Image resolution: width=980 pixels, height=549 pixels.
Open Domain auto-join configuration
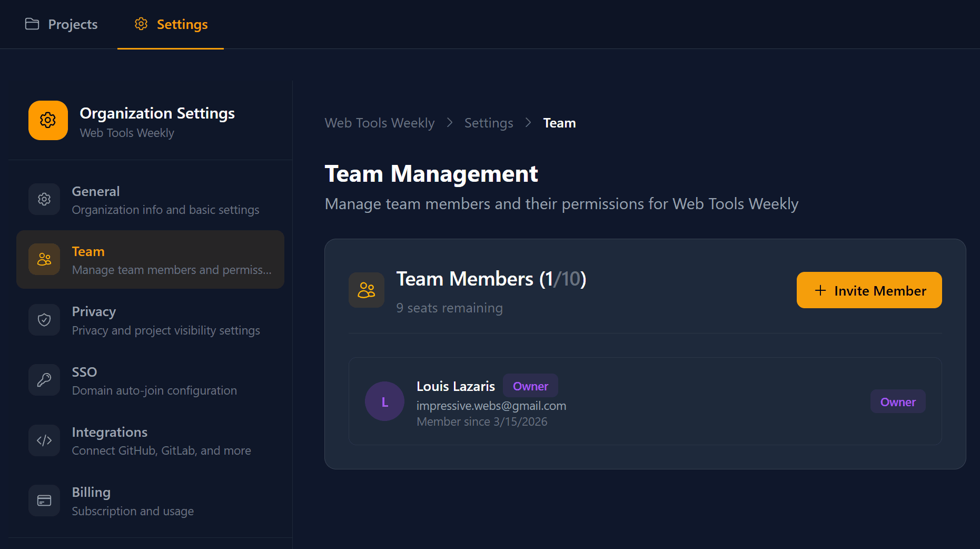154,390
